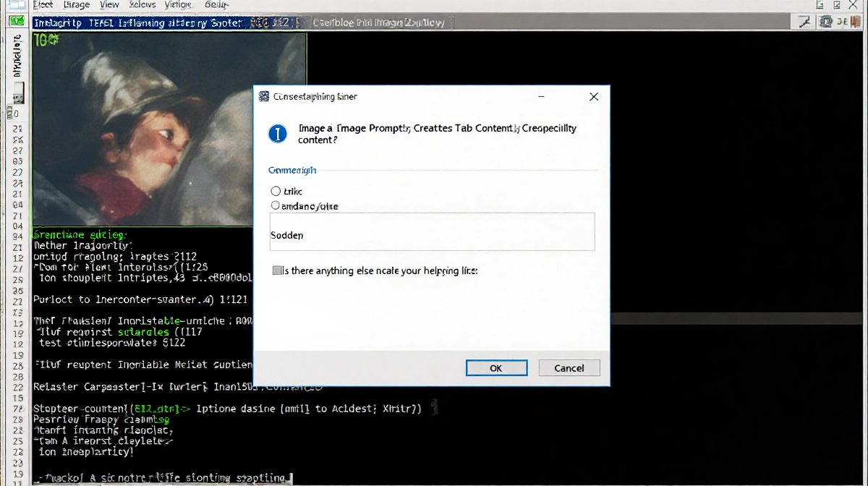Click the small device icon in left sidebar
The height and width of the screenshot is (486, 868).
(x=17, y=93)
